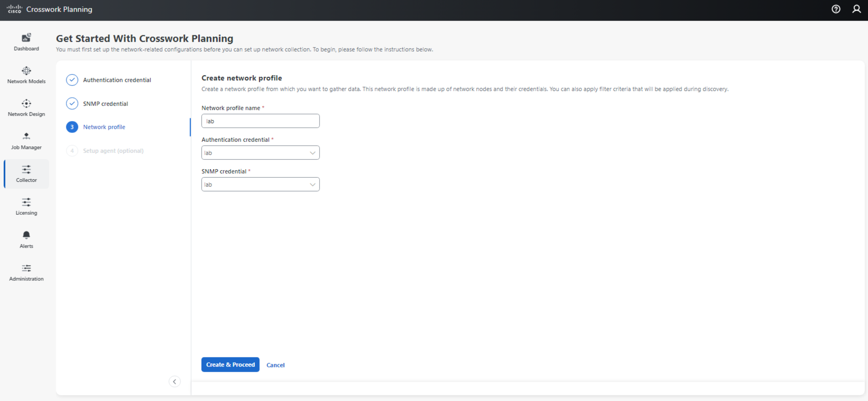Image resolution: width=868 pixels, height=401 pixels.
Task: Click the 'Get Started With Crosswork Planning' heading
Action: click(x=145, y=38)
